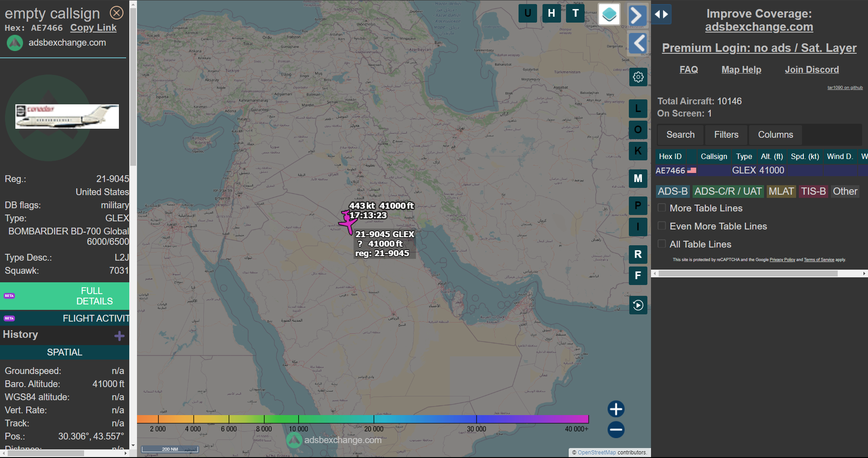Toggle the MLAT source filter

[x=781, y=192]
